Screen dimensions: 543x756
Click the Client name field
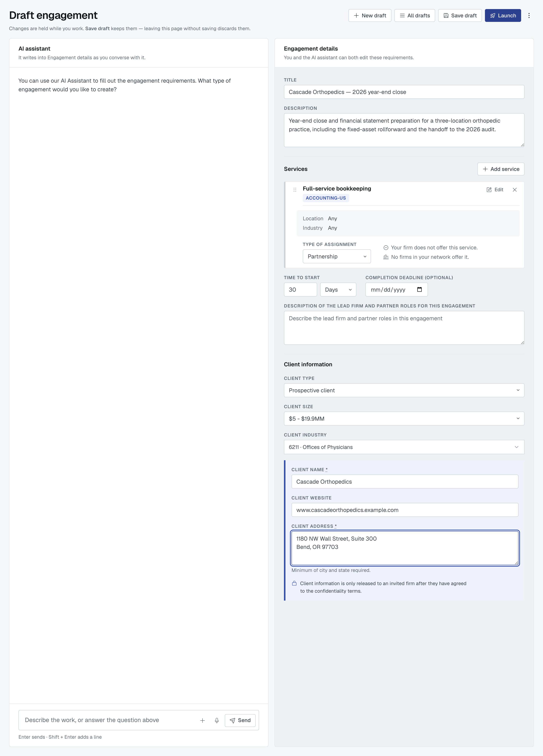[405, 482]
